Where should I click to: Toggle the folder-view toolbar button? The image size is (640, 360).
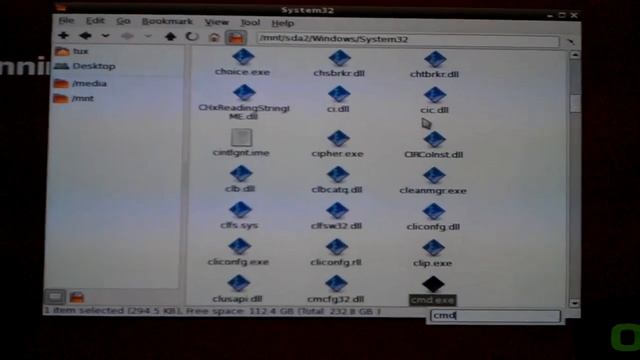coord(236,38)
